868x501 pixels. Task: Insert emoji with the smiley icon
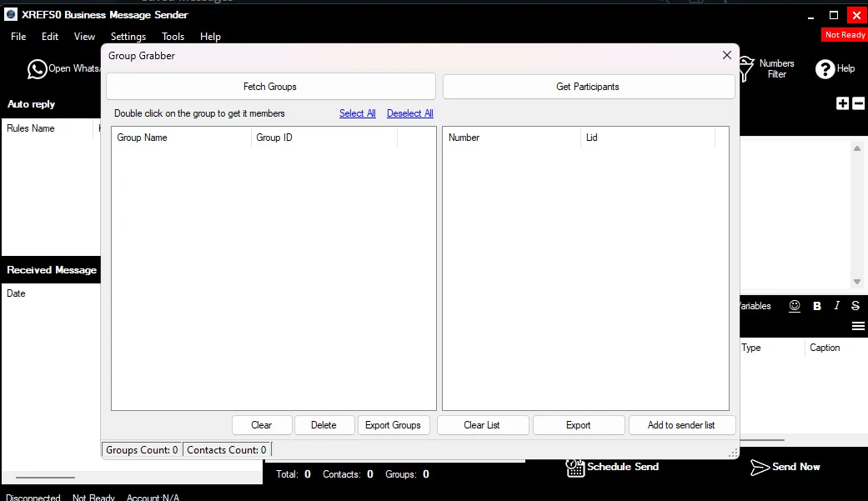click(x=795, y=306)
